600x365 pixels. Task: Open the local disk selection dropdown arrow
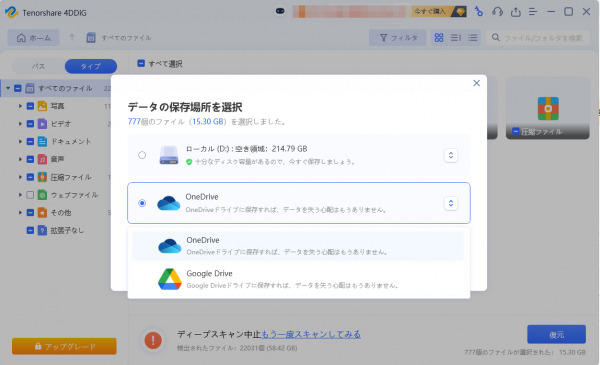point(451,155)
